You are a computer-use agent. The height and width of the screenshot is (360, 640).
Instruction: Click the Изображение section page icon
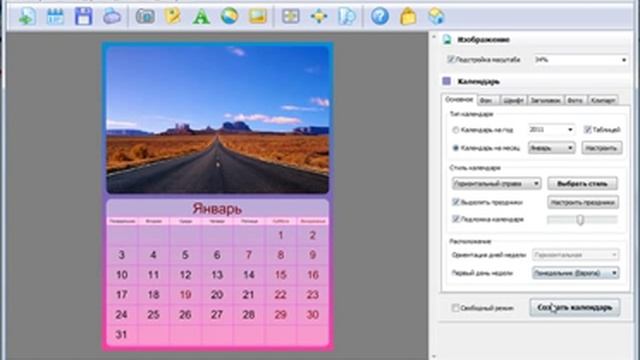(447, 40)
